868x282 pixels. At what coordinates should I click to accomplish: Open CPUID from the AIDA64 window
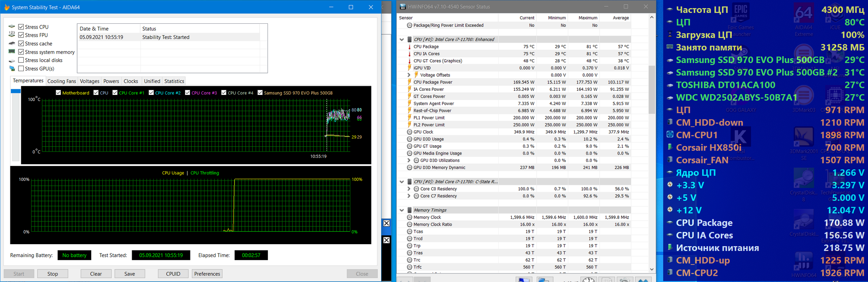173,274
